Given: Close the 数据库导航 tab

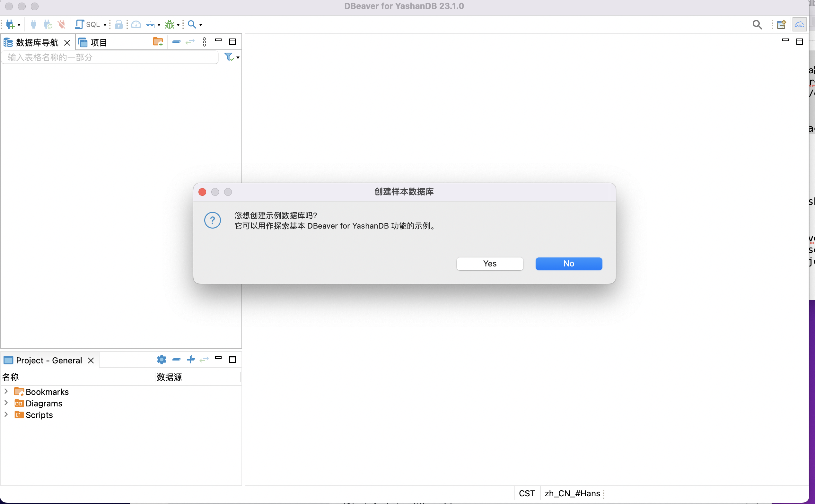Looking at the screenshot, I should 67,43.
